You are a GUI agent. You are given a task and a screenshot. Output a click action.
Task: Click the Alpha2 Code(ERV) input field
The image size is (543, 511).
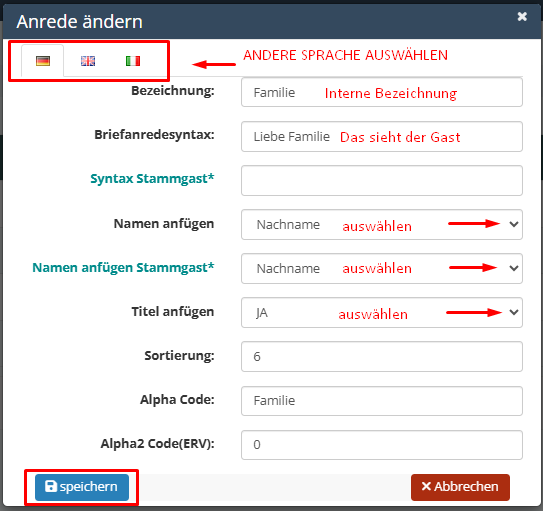tap(382, 445)
